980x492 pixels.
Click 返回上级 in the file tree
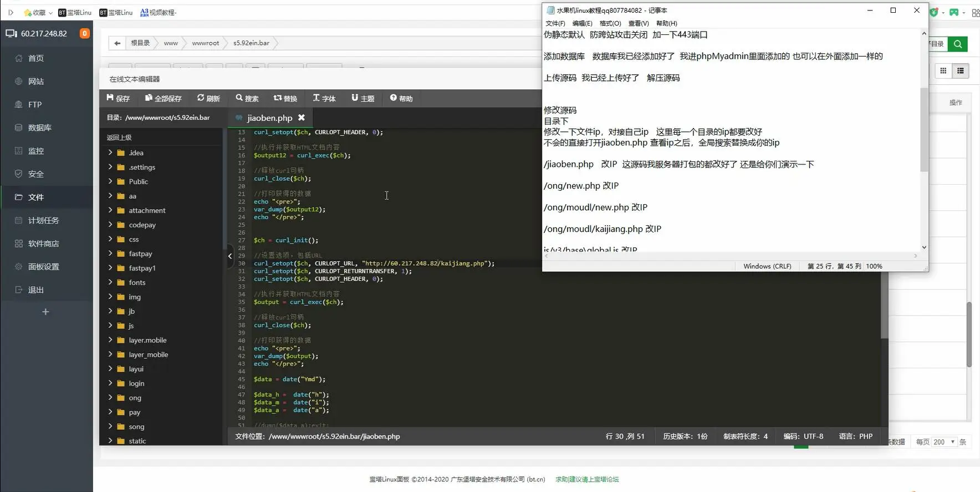pos(119,138)
